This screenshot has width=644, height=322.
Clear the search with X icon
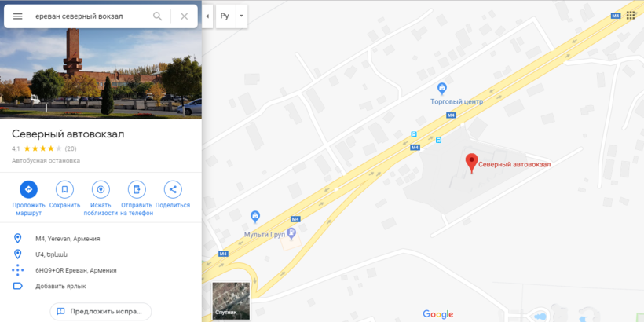click(x=185, y=16)
